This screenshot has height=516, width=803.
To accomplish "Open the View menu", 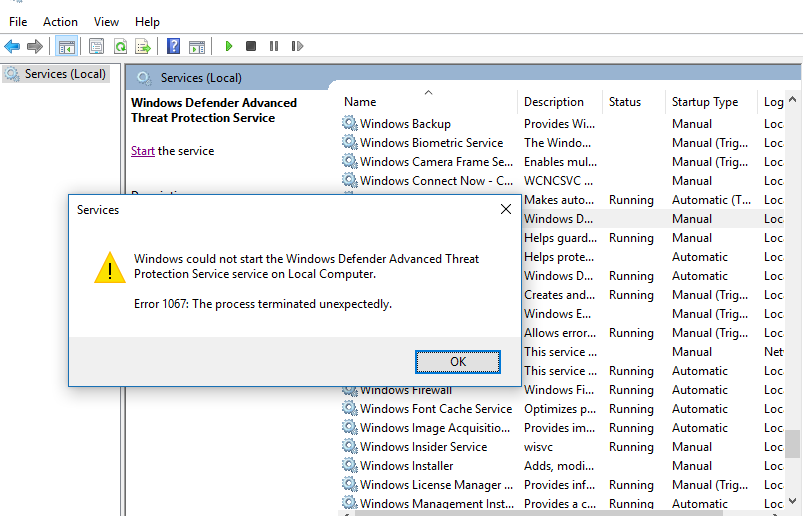I will point(106,21).
